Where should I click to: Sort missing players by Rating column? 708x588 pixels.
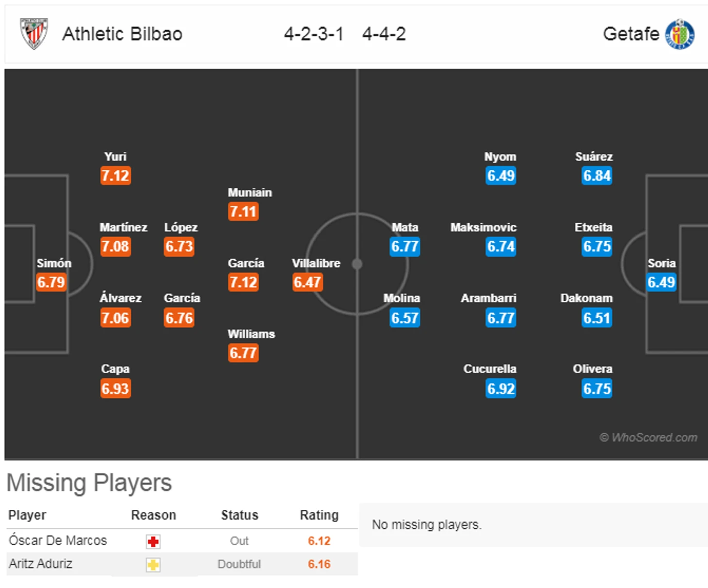point(319,515)
